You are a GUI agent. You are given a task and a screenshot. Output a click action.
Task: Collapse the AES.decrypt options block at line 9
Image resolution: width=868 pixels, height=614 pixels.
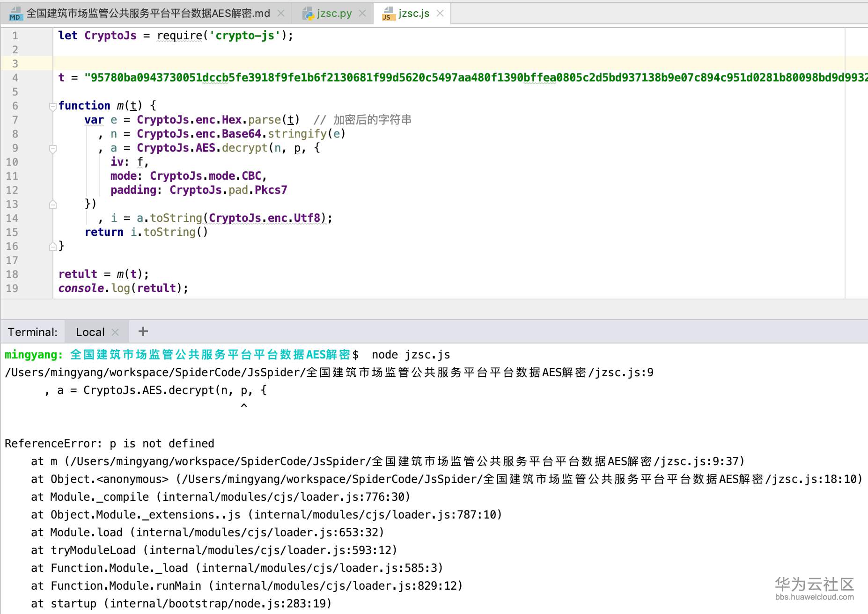[52, 148]
